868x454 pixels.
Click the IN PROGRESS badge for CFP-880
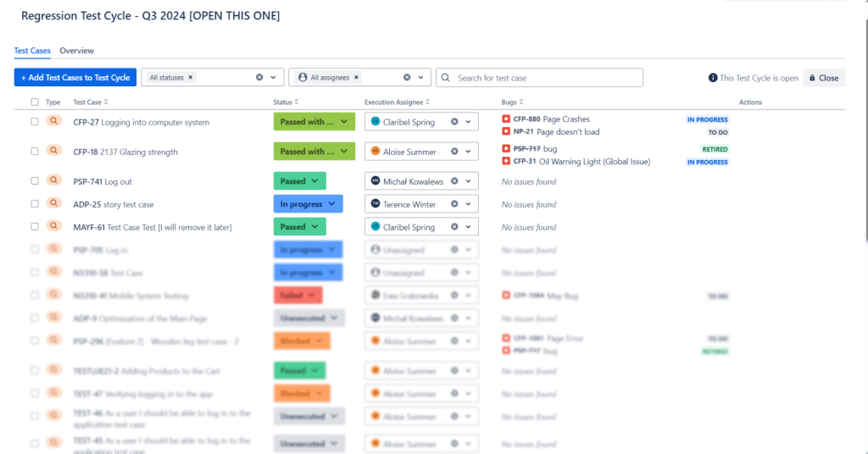(707, 119)
